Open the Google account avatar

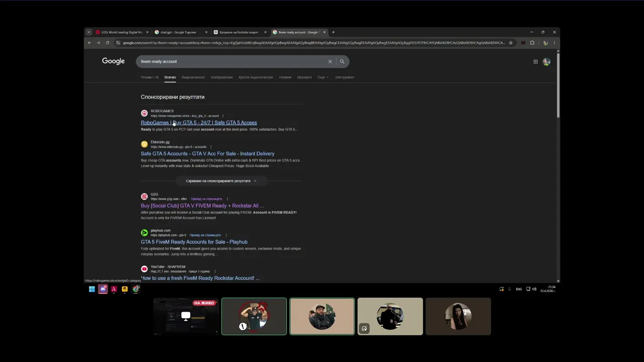[x=546, y=61]
